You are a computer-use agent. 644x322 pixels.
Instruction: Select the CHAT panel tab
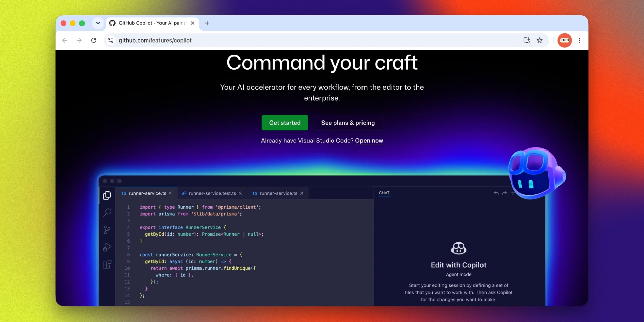(384, 193)
